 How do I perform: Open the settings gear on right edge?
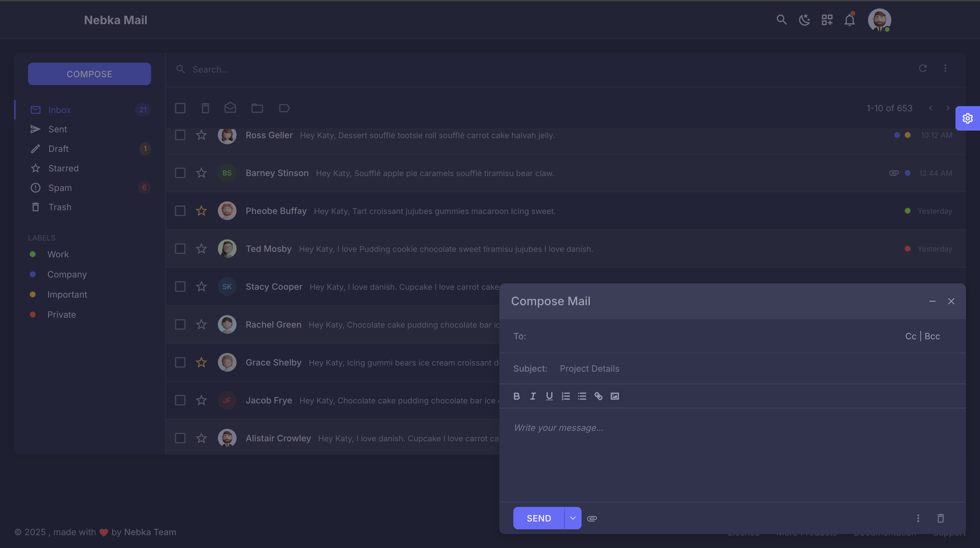pyautogui.click(x=967, y=118)
